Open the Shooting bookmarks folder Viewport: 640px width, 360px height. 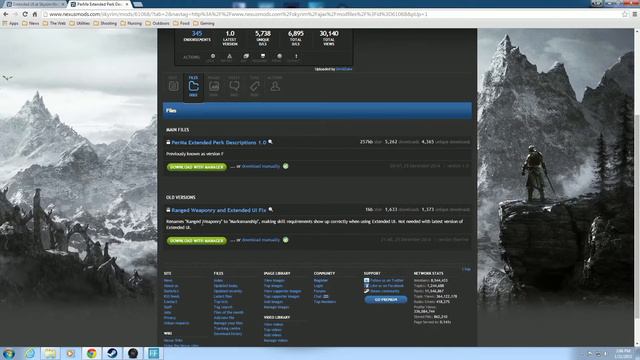pyautogui.click(x=105, y=23)
